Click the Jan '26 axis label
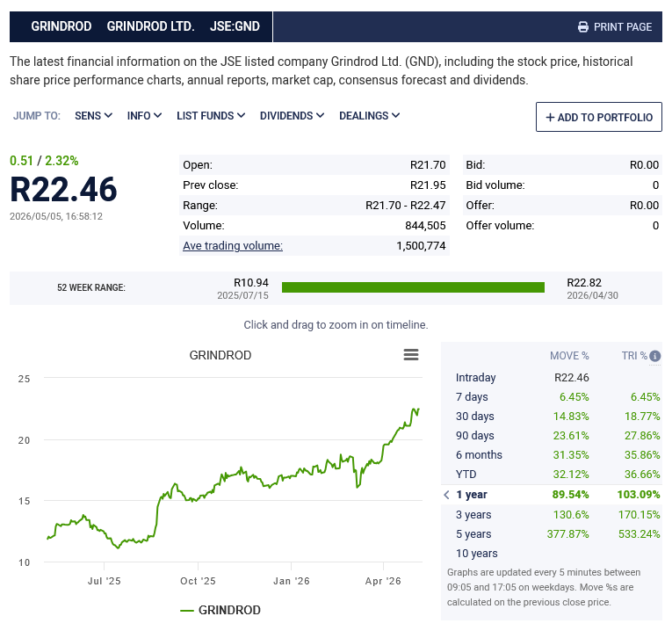Screen dimensions: 672x638 (x=292, y=581)
